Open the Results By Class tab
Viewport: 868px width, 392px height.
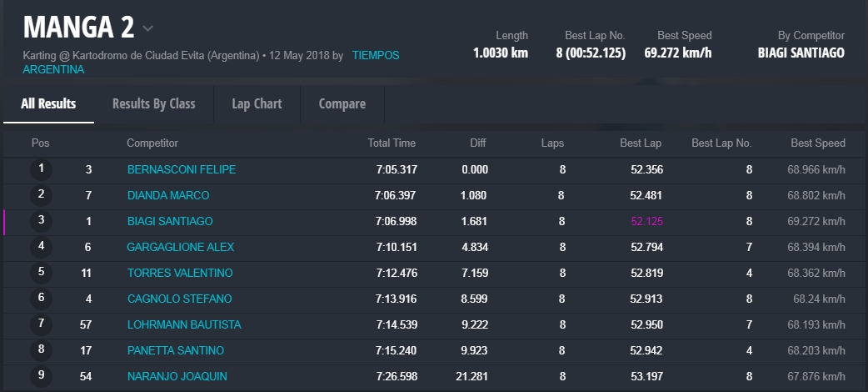pos(153,104)
